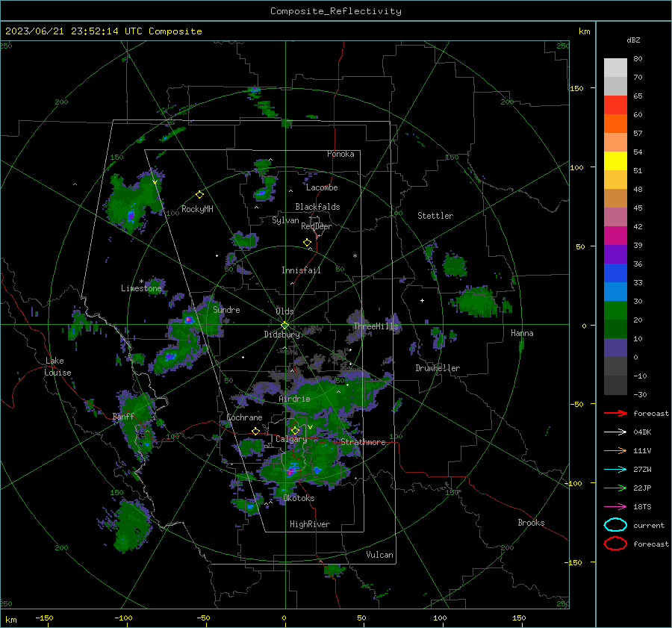Viewport: 672px width, 628px height.
Task: Click the light gray 80 dBZ swatch
Action: (615, 67)
